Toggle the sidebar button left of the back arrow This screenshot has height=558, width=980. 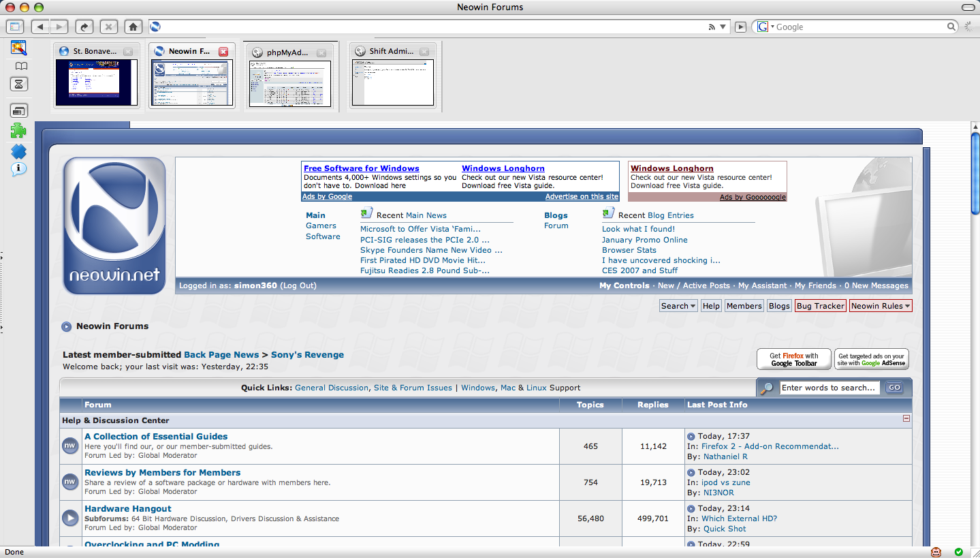point(15,27)
